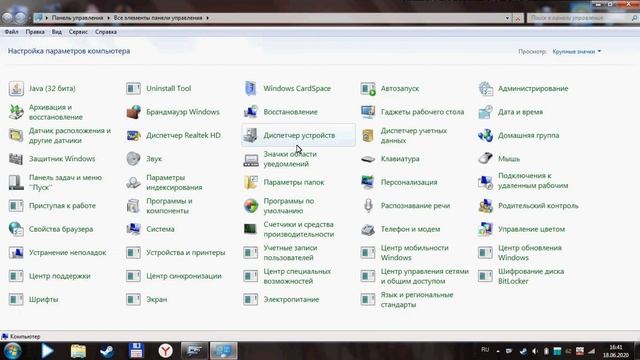640x360 pixels.
Task: Click the Домашняя группа icon
Action: tap(485, 135)
